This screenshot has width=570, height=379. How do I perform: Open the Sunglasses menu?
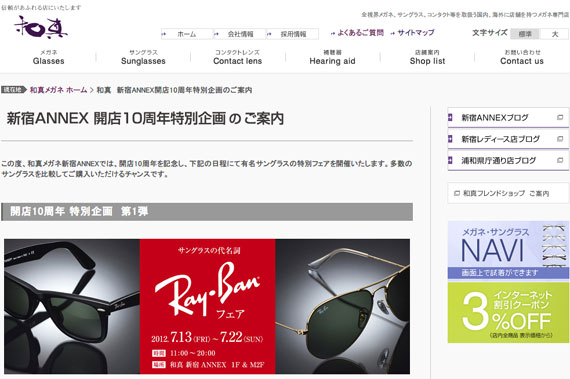[x=143, y=57]
